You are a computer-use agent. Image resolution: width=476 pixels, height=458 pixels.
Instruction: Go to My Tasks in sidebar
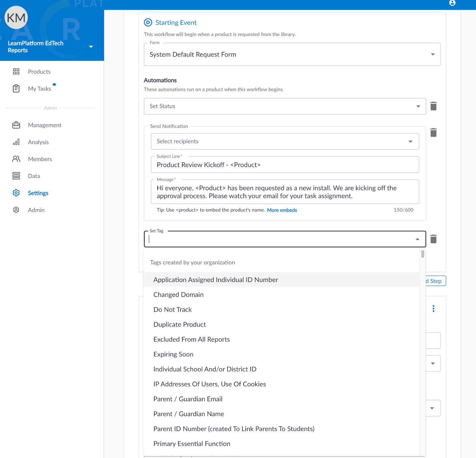[40, 89]
